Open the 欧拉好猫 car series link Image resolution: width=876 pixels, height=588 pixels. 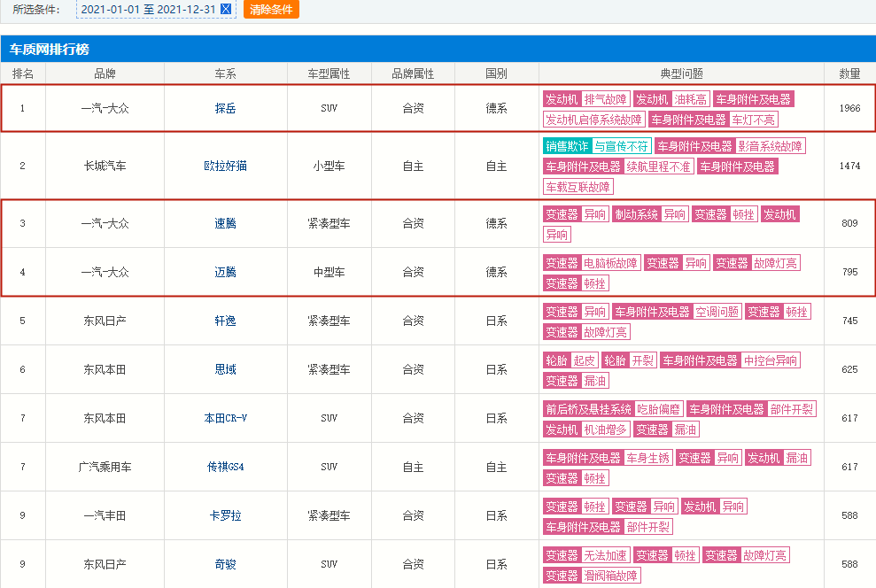[x=225, y=166]
